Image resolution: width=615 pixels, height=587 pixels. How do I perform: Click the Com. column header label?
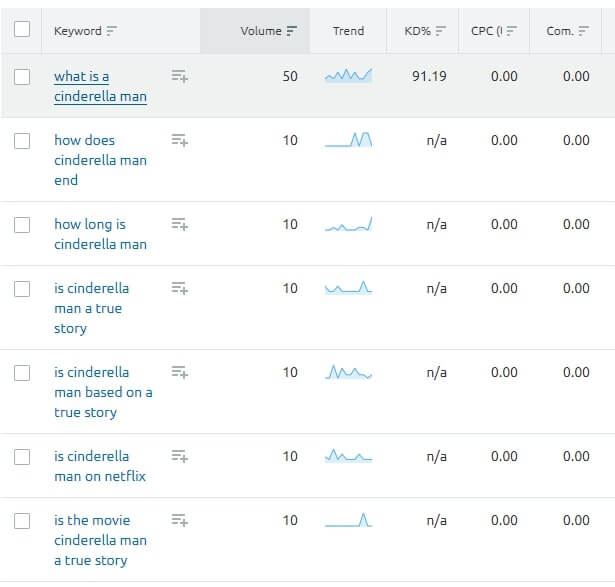(x=560, y=31)
